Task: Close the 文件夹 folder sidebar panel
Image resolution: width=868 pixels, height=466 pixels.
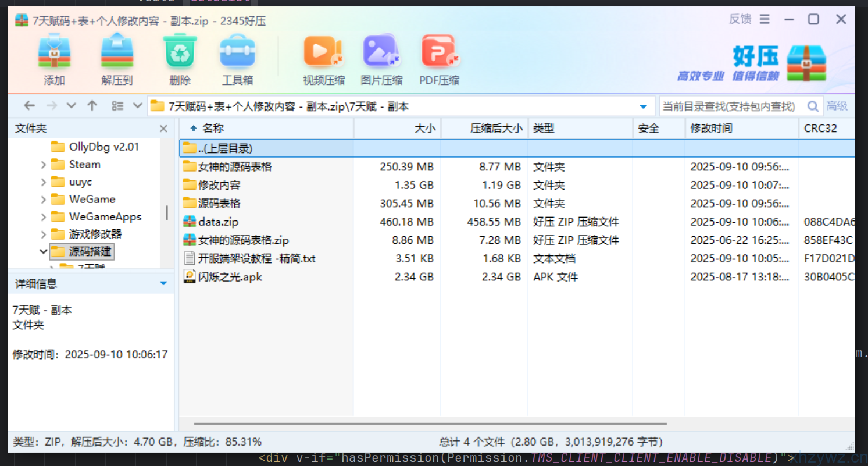Action: (x=163, y=129)
